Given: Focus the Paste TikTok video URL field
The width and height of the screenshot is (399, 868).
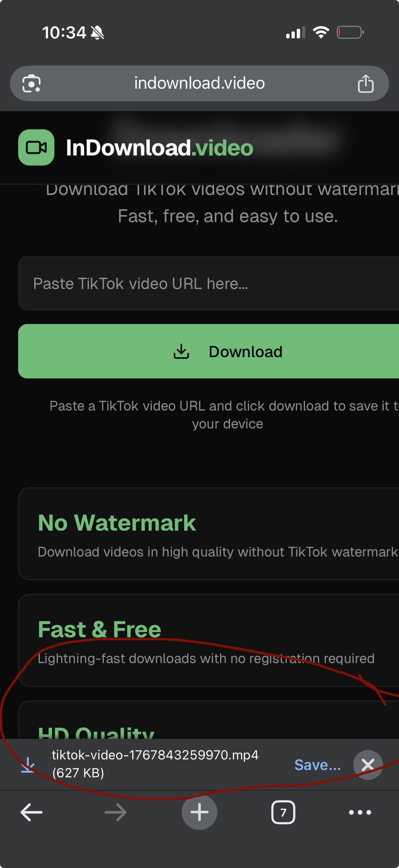Looking at the screenshot, I should 209,283.
